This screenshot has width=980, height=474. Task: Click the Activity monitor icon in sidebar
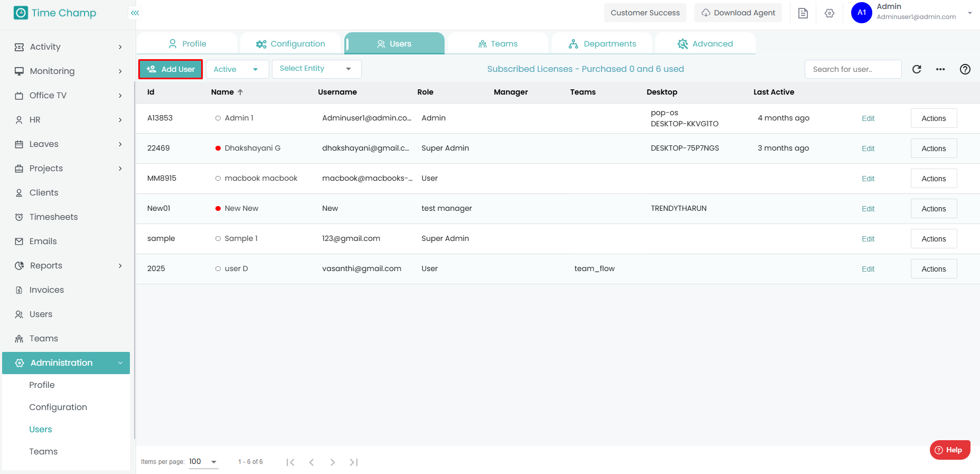pyautogui.click(x=19, y=47)
